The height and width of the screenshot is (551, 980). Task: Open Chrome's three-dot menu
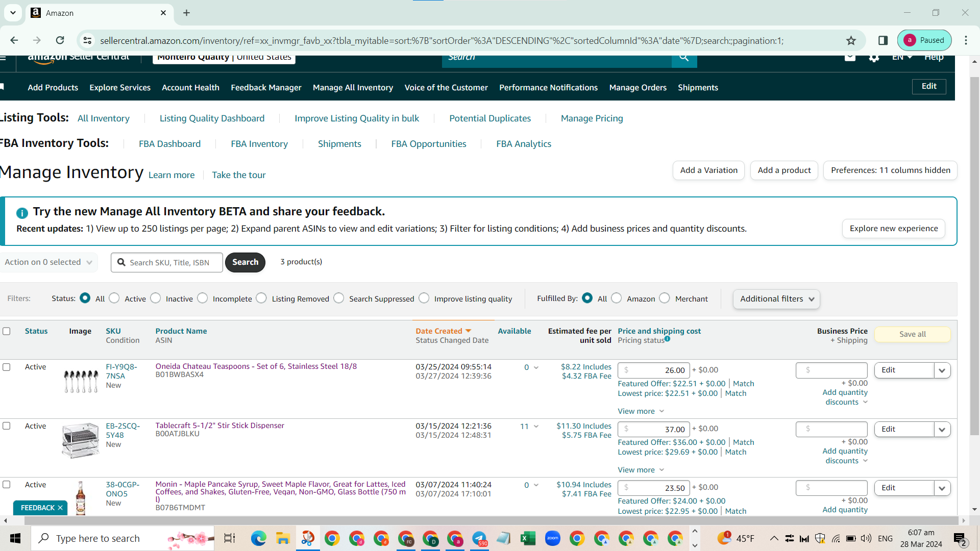coord(966,40)
